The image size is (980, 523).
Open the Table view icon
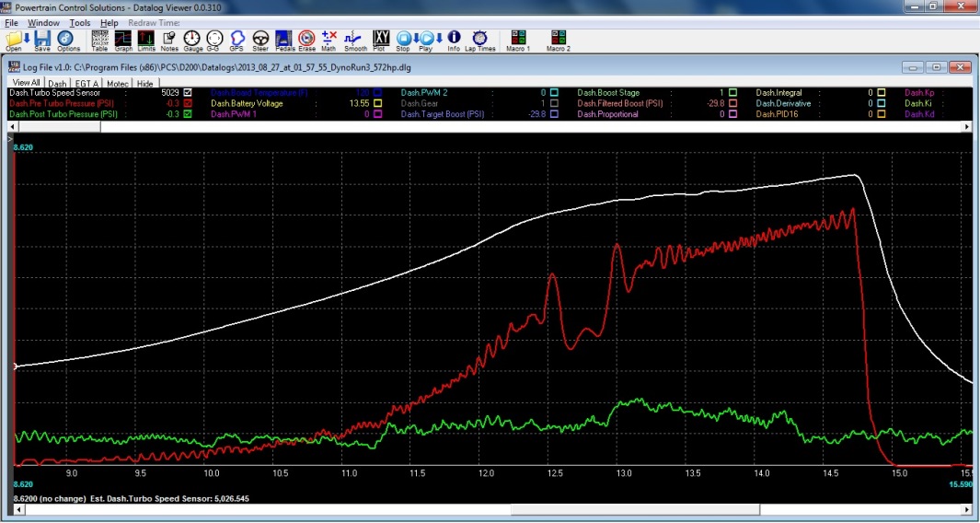(99, 40)
